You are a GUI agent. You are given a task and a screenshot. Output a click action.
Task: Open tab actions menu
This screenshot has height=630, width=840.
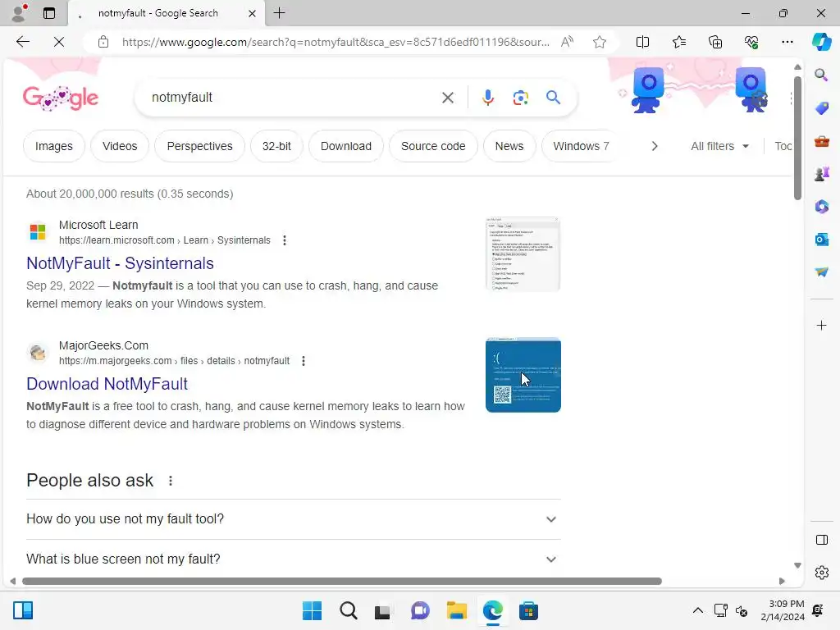[x=49, y=13]
